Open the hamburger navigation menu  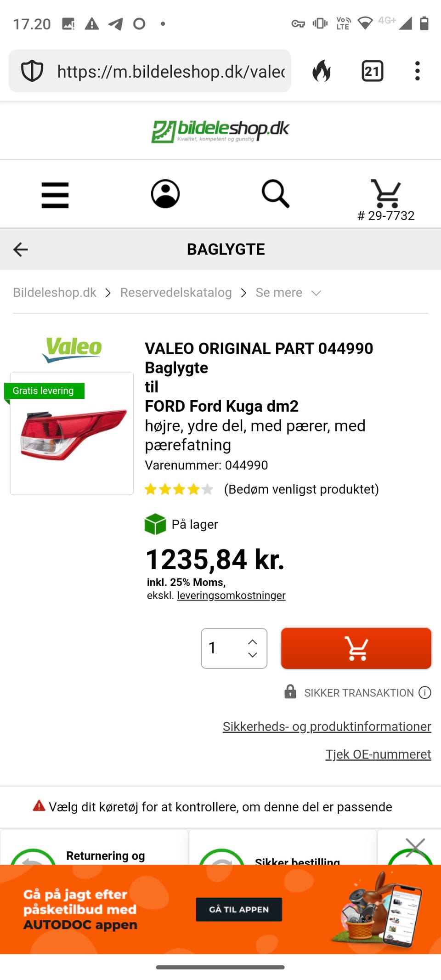point(55,195)
